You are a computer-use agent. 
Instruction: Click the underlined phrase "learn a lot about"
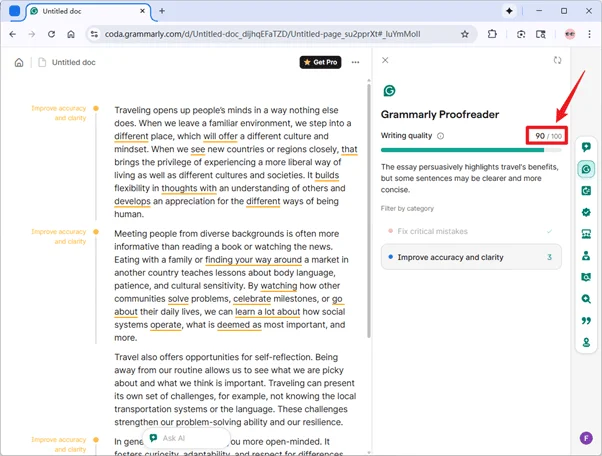(268, 312)
